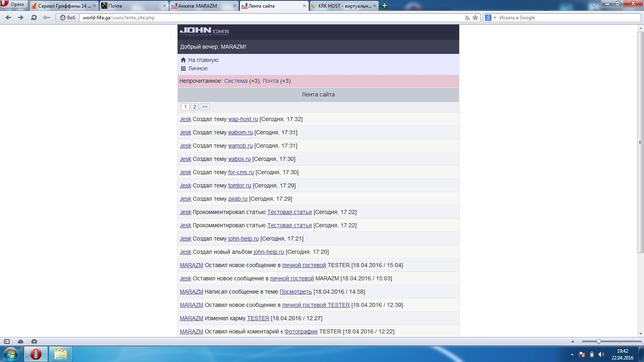Open unread Система notifications link

235,81
